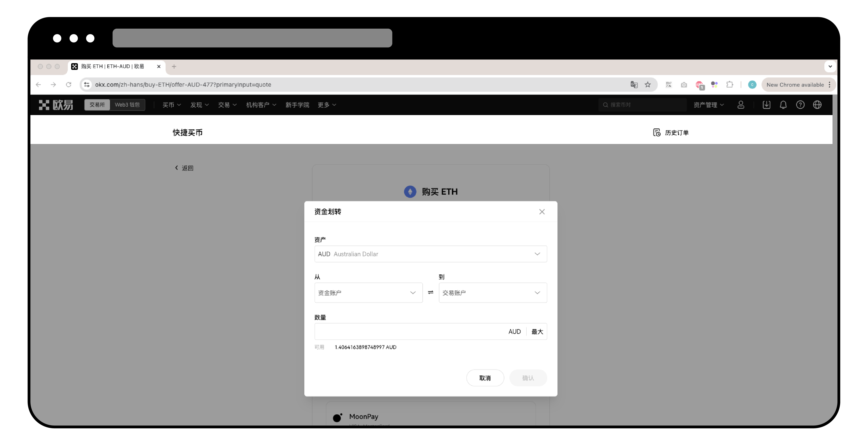
Task: Close the 资金划转 dialog with X
Action: [x=541, y=212]
